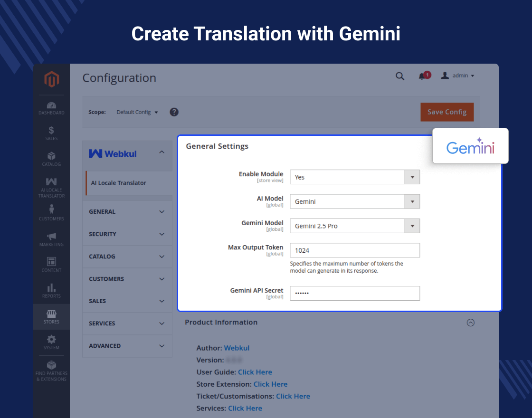
Task: Open the Gemini Model dropdown
Action: coord(355,226)
